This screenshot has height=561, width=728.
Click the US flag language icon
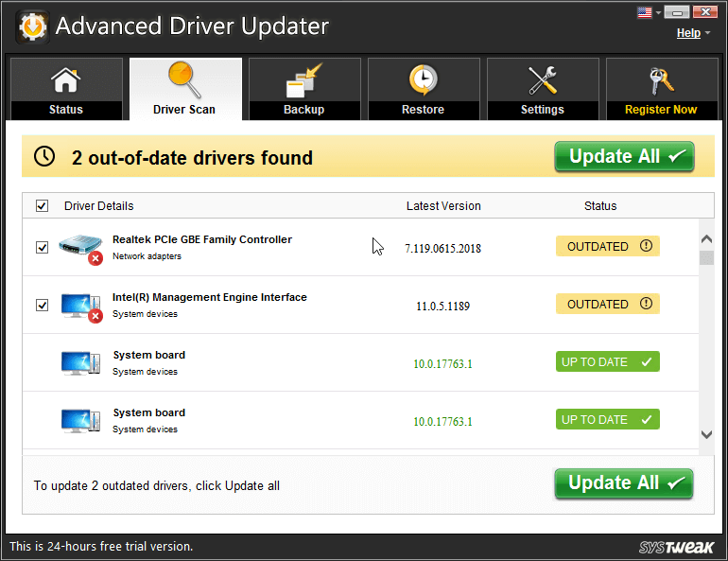click(645, 12)
